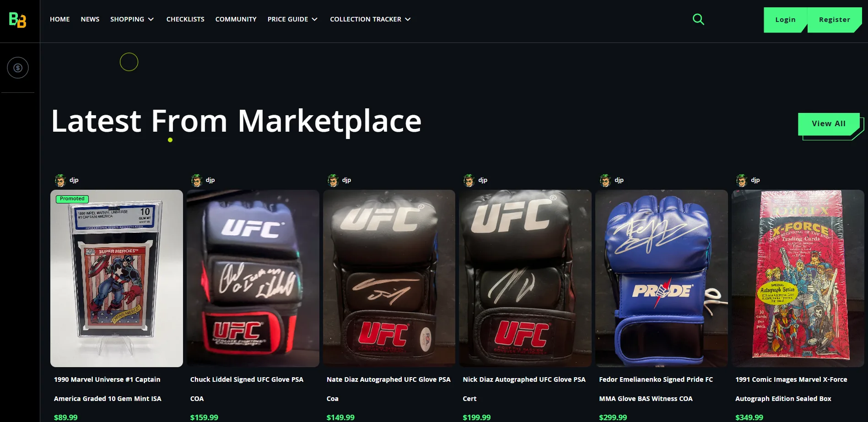Screen dimensions: 868x422
Task: Click the Login button
Action: pos(785,20)
